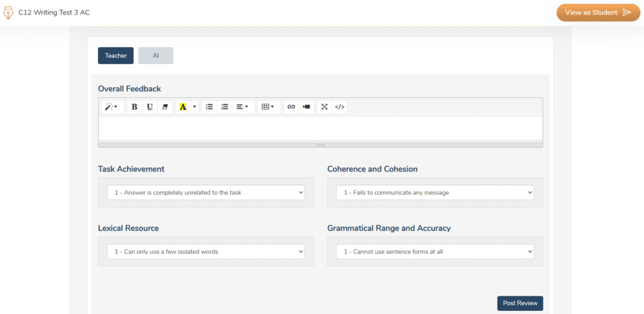Viewport: 644px width, 314px height.
Task: Insert an ordered numbered list
Action: pyautogui.click(x=225, y=107)
